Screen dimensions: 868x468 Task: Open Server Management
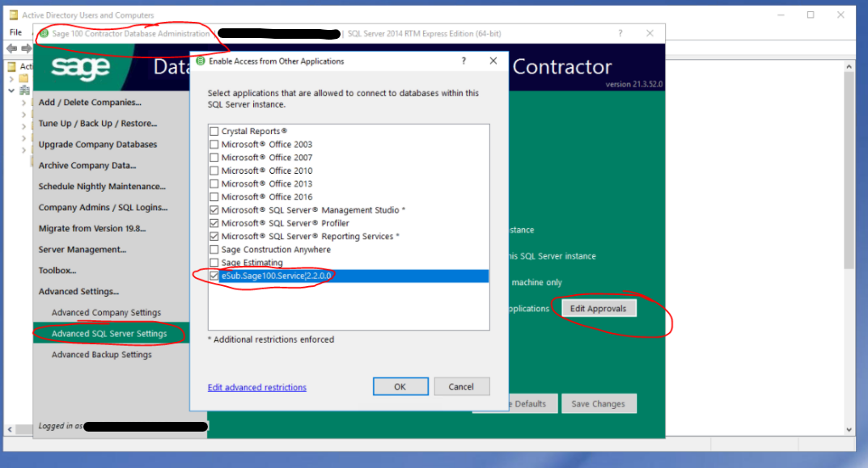tap(82, 250)
